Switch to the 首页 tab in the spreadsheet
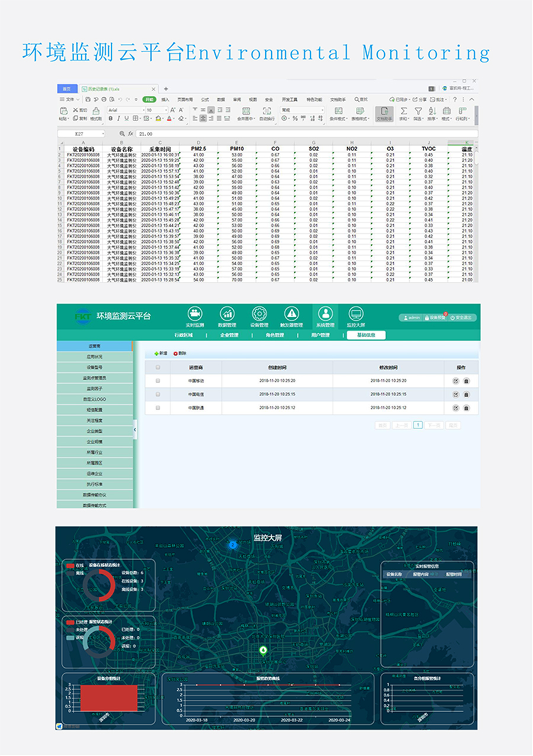The image size is (533, 756). [x=67, y=89]
